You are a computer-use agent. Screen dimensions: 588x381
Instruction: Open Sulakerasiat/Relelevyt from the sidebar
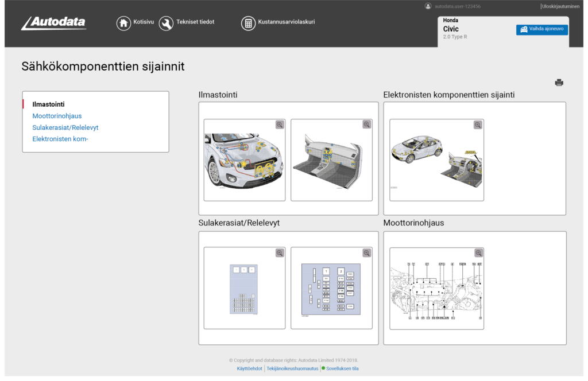pyautogui.click(x=65, y=127)
